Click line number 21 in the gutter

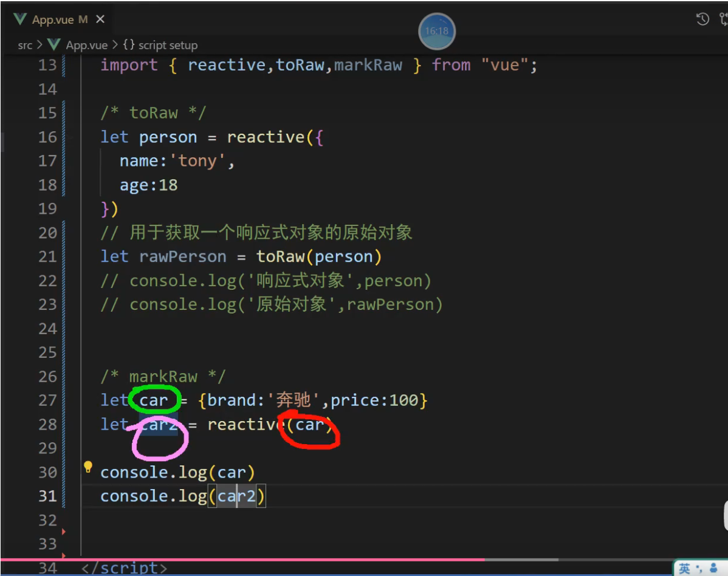pyautogui.click(x=47, y=256)
